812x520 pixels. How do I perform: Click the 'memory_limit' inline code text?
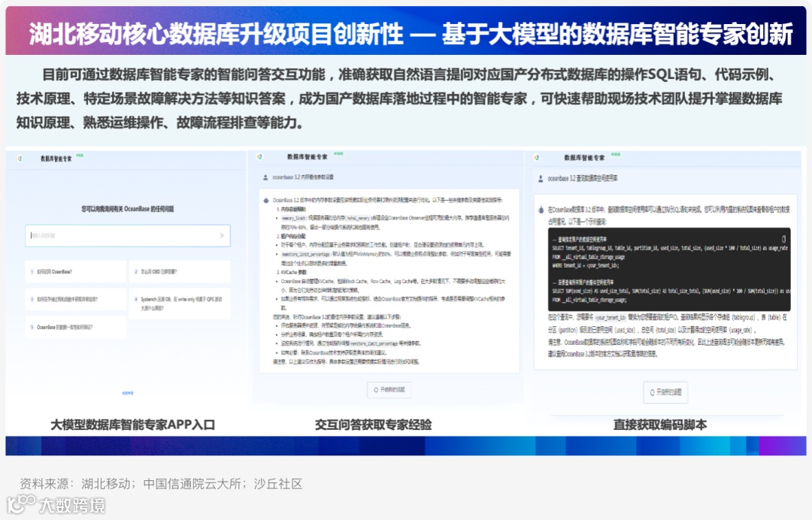click(x=295, y=219)
